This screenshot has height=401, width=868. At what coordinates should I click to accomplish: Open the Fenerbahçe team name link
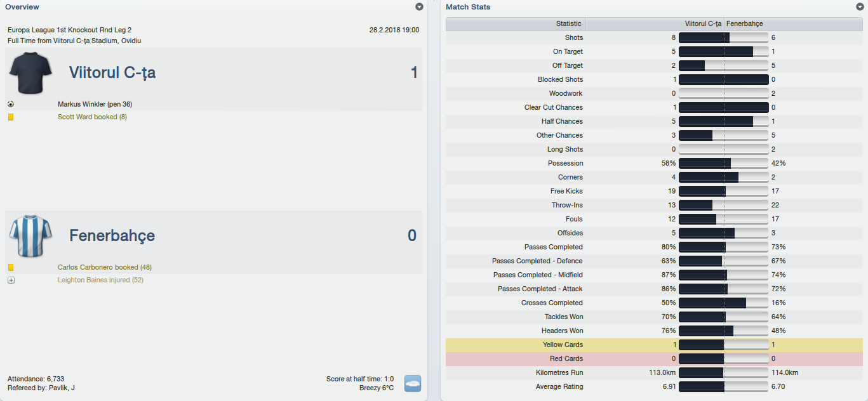click(112, 236)
